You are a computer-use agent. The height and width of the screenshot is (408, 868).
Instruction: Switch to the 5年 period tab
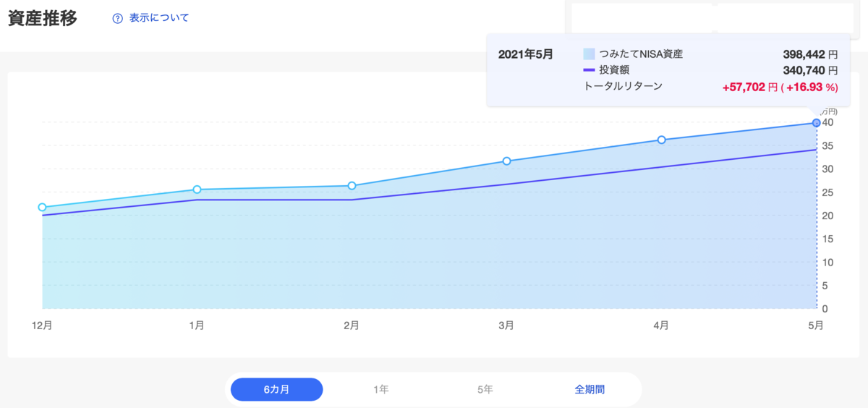485,389
